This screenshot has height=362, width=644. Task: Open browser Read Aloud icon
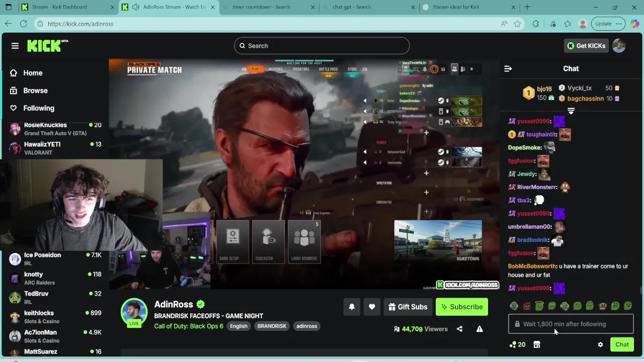click(504, 24)
